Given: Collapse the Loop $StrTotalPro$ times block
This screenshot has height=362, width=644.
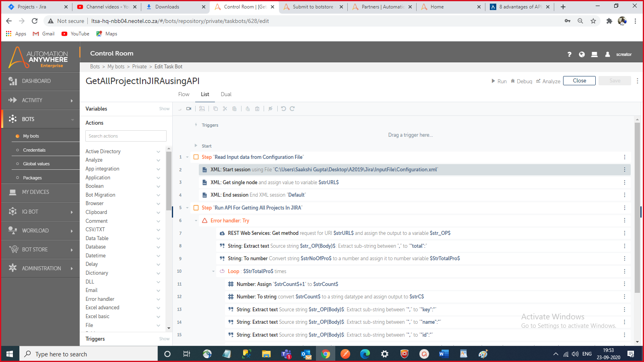Looking at the screenshot, I should [x=213, y=271].
